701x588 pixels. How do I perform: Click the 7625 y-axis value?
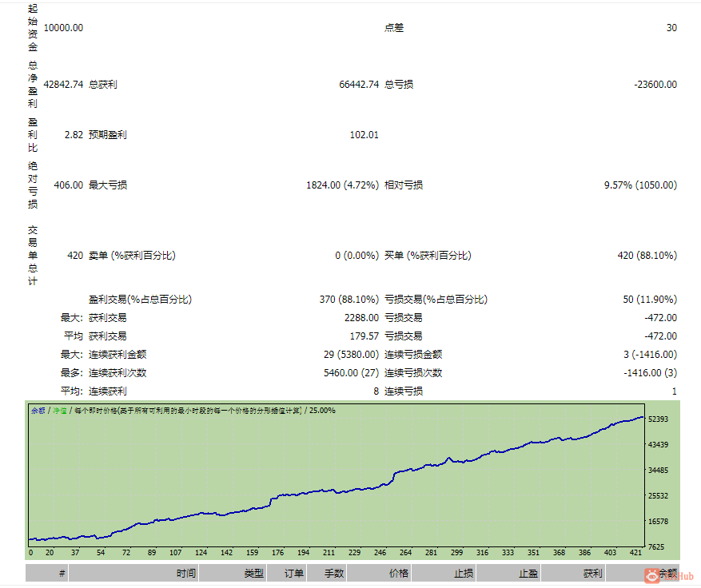point(656,547)
